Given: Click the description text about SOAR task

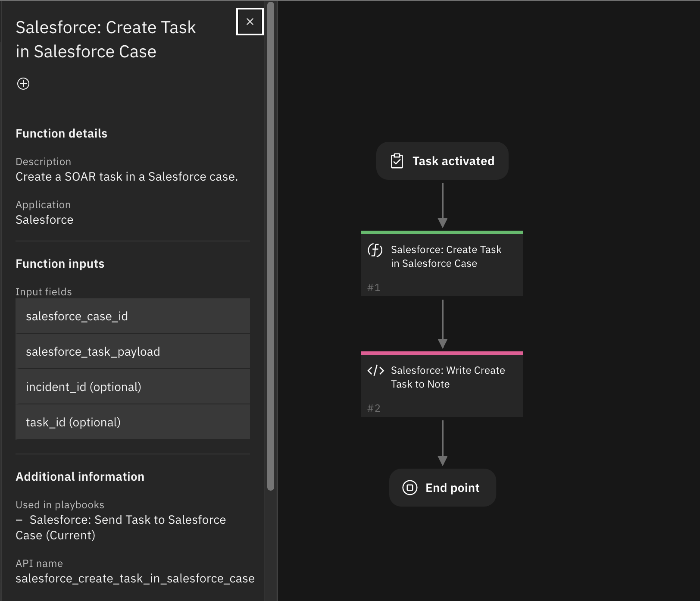Looking at the screenshot, I should [x=127, y=176].
